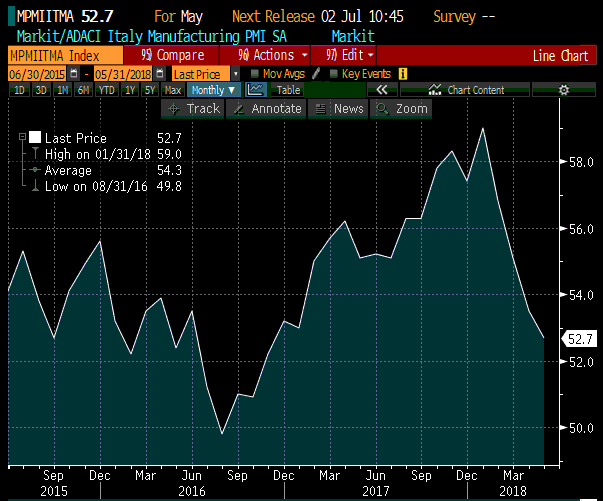Viewport: 603px width, 501px height.
Task: Enable the Mov Avgs checkbox
Action: point(254,73)
